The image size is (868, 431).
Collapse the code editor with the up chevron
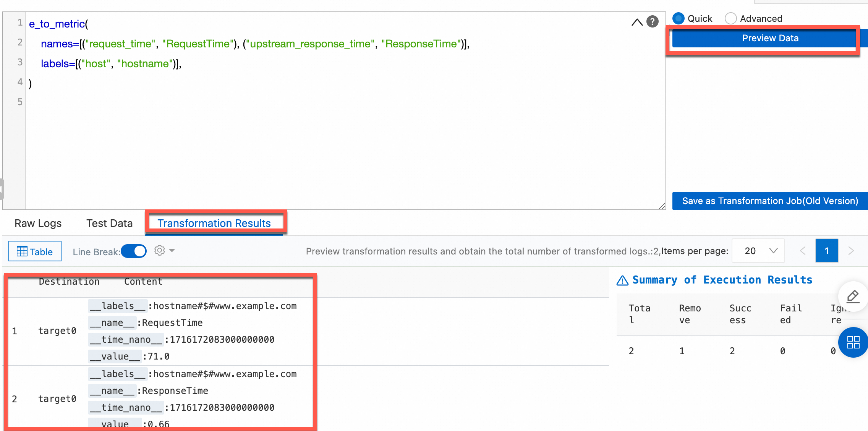[x=637, y=22]
